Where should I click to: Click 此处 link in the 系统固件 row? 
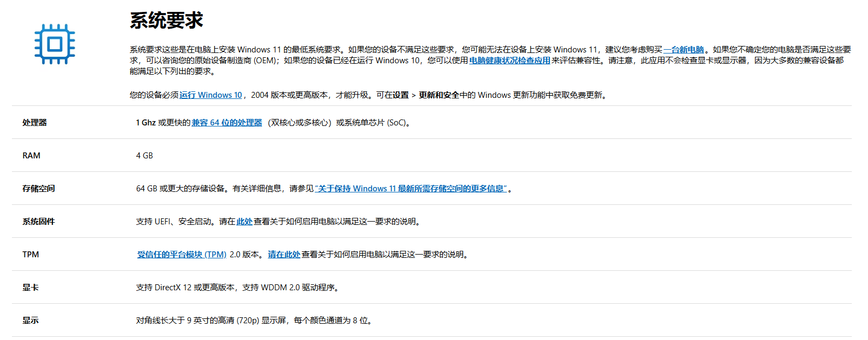pyautogui.click(x=244, y=222)
